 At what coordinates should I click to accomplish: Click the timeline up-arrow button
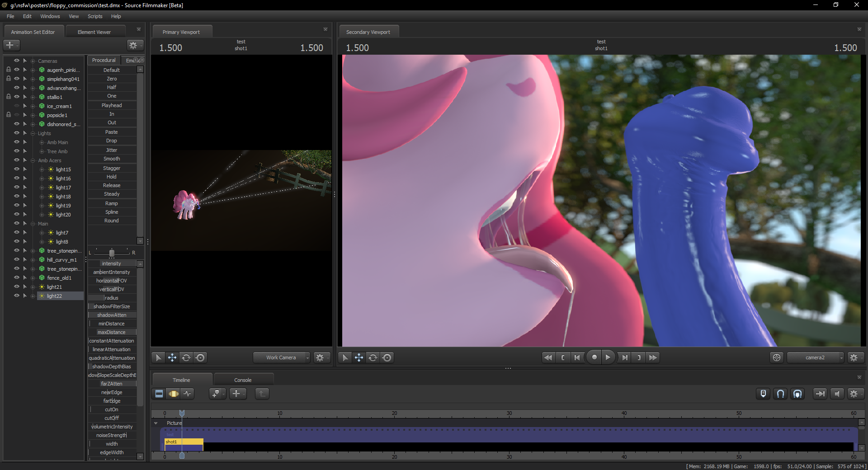point(262,394)
